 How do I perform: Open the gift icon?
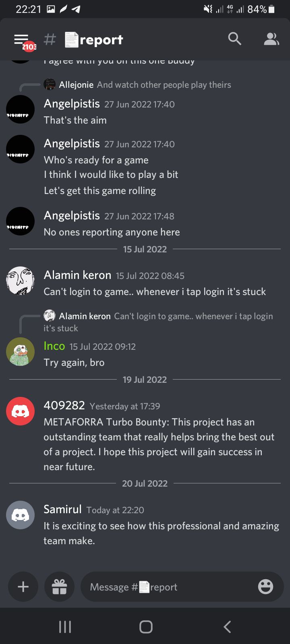pyautogui.click(x=59, y=587)
